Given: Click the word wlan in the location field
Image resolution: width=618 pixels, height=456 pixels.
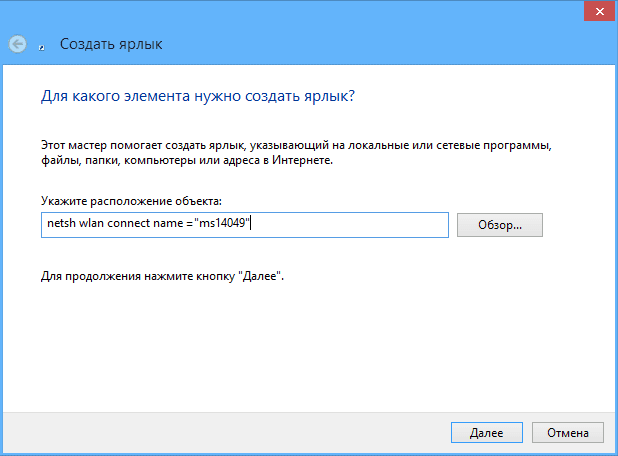Looking at the screenshot, I should [92, 223].
